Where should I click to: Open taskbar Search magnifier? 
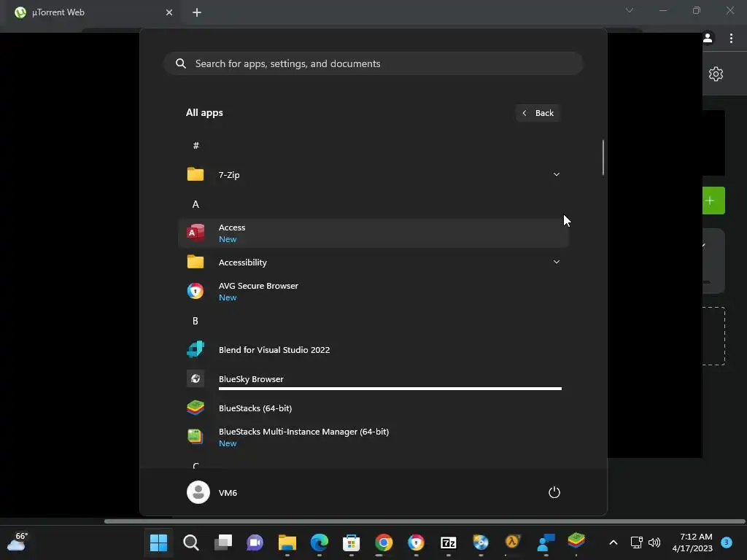[191, 542]
